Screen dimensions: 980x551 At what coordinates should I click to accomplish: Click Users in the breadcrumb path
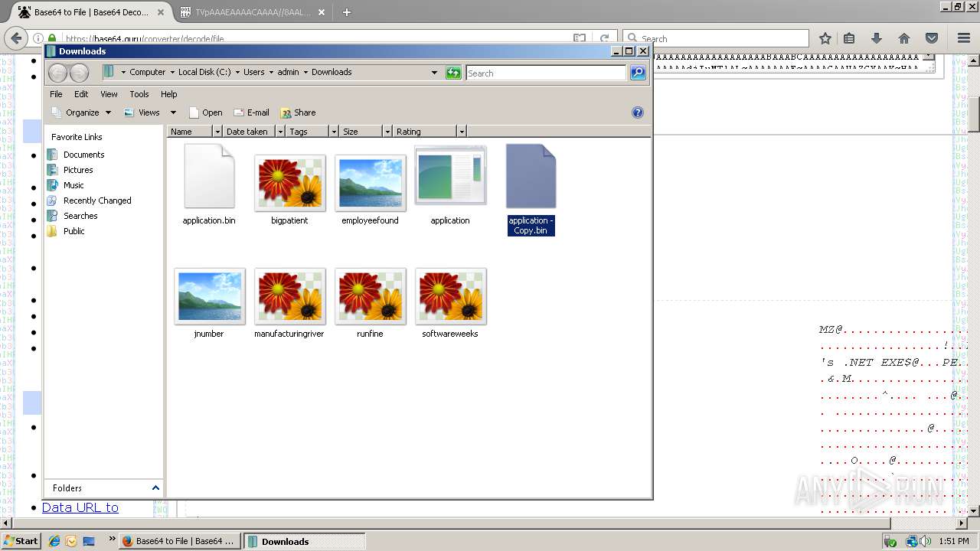(253, 72)
